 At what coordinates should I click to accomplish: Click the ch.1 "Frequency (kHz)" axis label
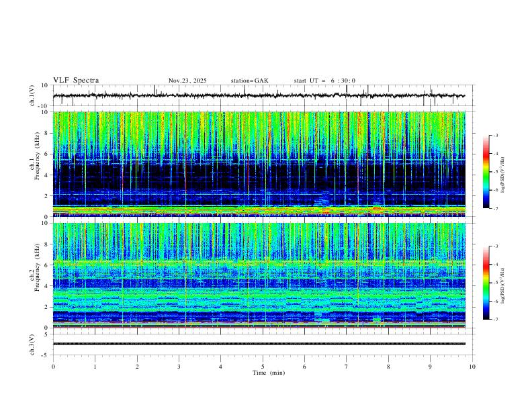coord(37,156)
